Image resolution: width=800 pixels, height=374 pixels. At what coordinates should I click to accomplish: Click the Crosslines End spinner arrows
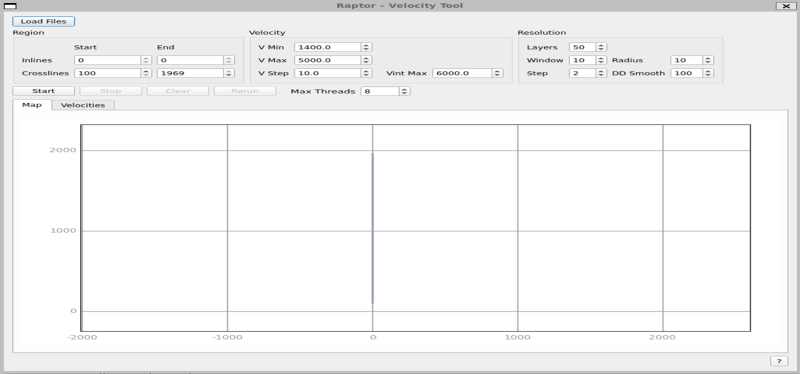pyautogui.click(x=230, y=73)
